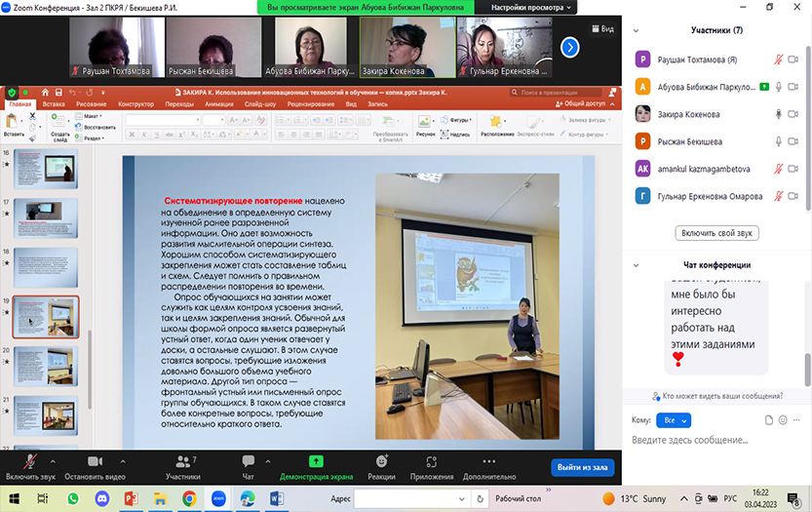Click the Выйти из зала button
812x512 pixels.
[582, 467]
